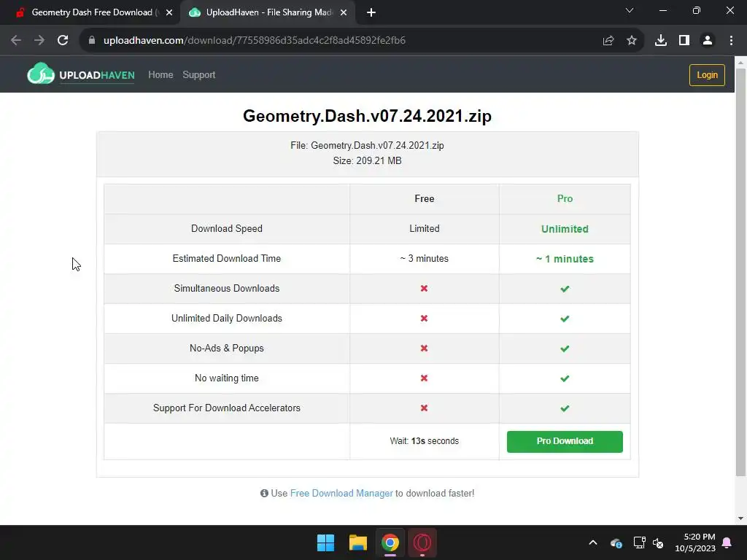
Task: Click the green check in Simultaneous Downloads row
Action: (x=565, y=289)
